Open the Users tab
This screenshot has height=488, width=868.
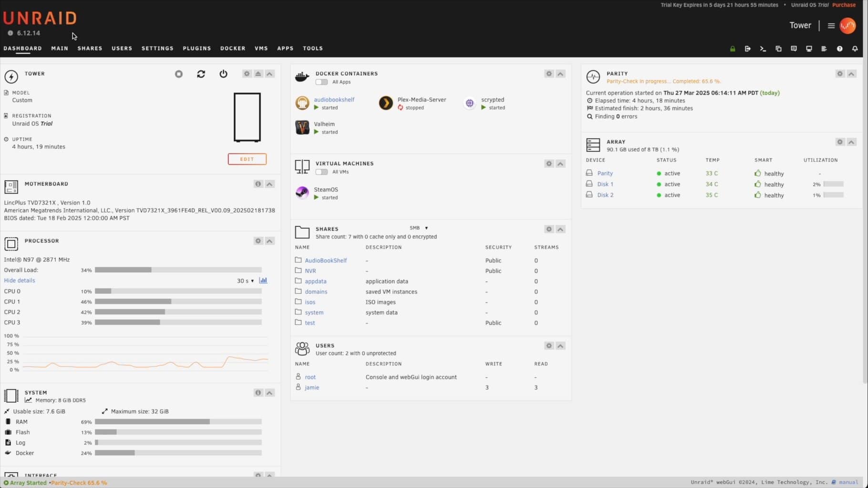click(122, 49)
